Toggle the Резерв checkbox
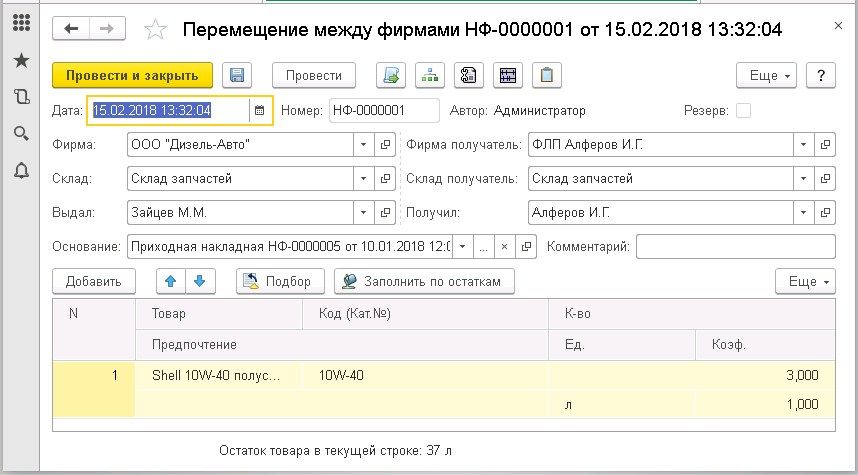The image size is (858, 475). (x=743, y=111)
